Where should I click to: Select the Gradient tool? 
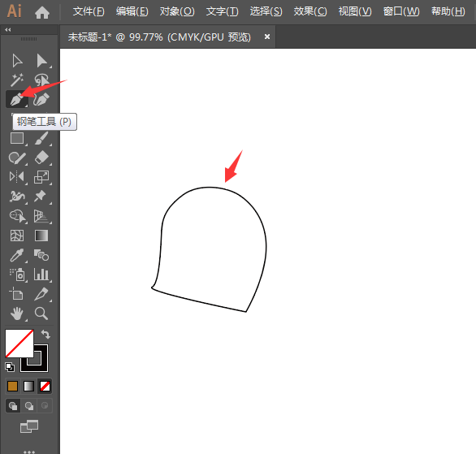(x=41, y=236)
